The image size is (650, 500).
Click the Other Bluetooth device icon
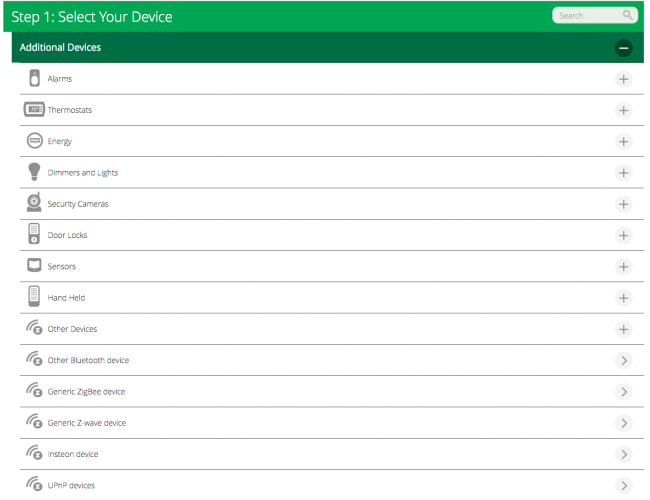coord(34,359)
